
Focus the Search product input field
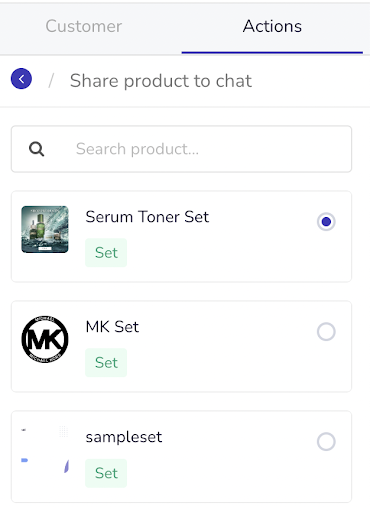coord(182,149)
